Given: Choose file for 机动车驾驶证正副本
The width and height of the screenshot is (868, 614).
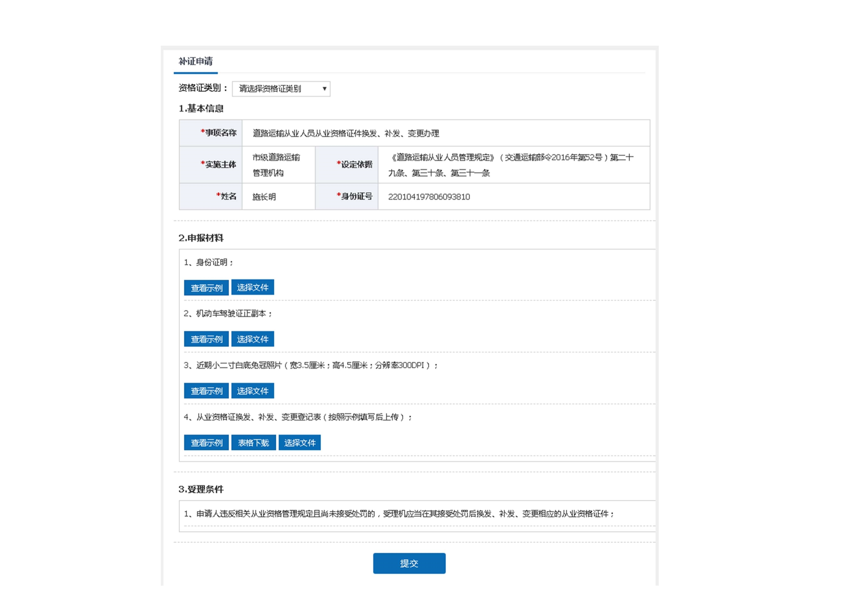Looking at the screenshot, I should pos(253,339).
